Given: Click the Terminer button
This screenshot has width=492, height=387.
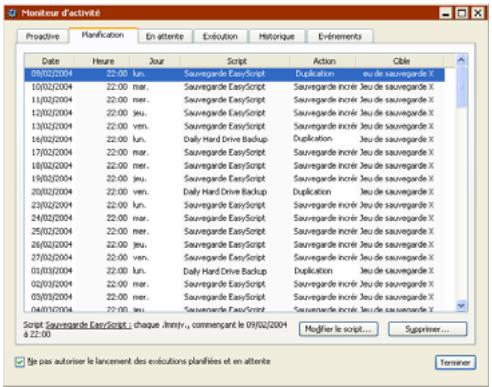Looking at the screenshot, I should click(455, 362).
